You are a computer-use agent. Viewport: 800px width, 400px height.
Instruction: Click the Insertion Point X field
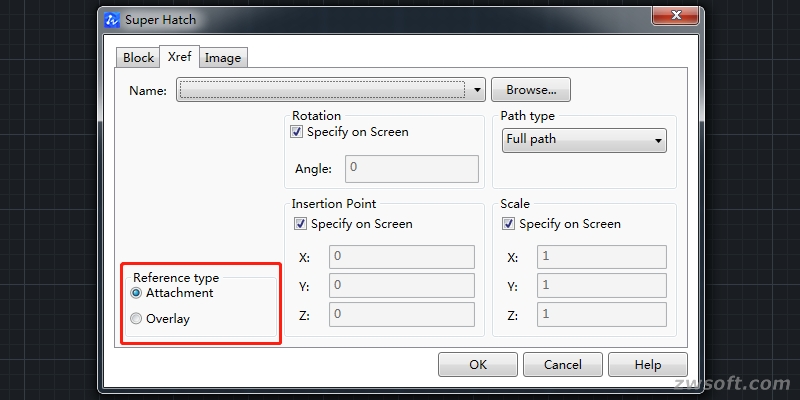click(402, 257)
